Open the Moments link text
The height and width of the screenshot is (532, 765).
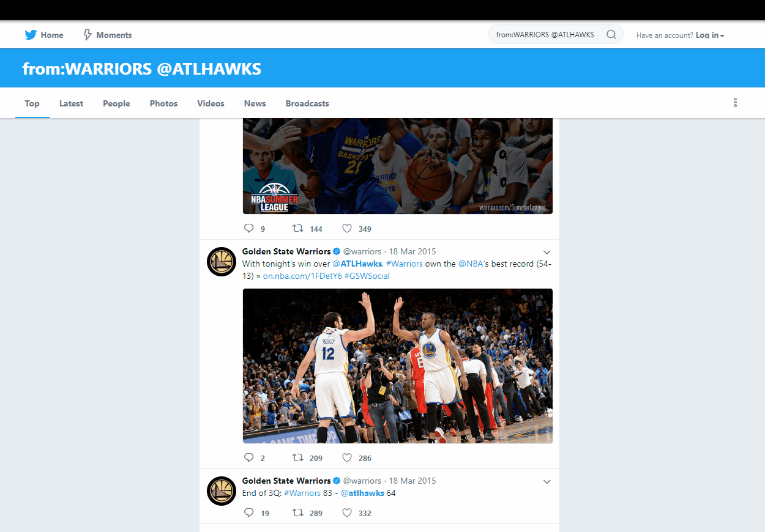click(114, 35)
